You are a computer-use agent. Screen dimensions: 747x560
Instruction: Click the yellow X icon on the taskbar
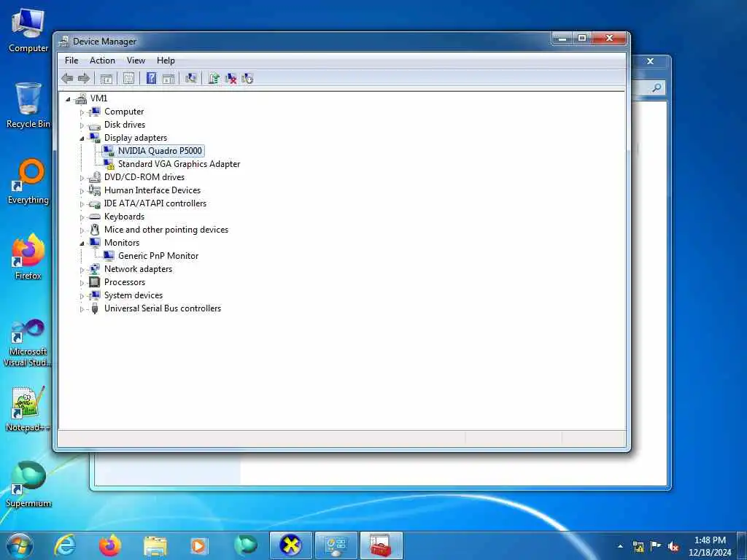click(x=290, y=545)
